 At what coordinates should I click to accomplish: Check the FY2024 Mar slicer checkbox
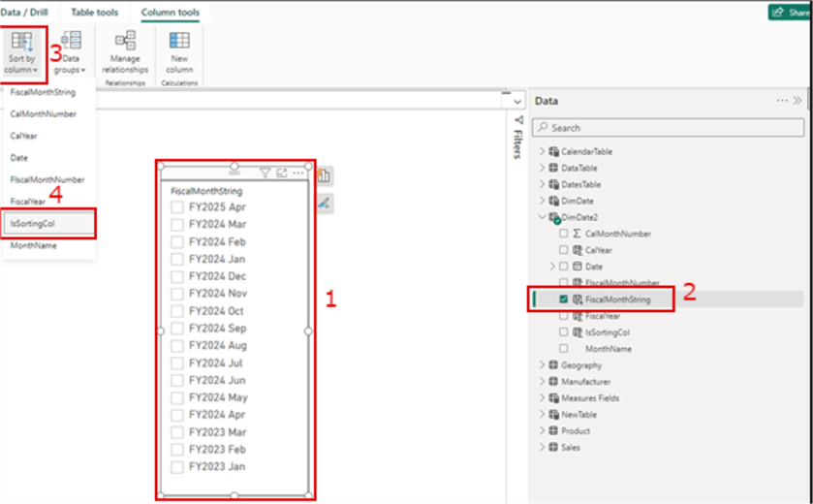click(176, 225)
